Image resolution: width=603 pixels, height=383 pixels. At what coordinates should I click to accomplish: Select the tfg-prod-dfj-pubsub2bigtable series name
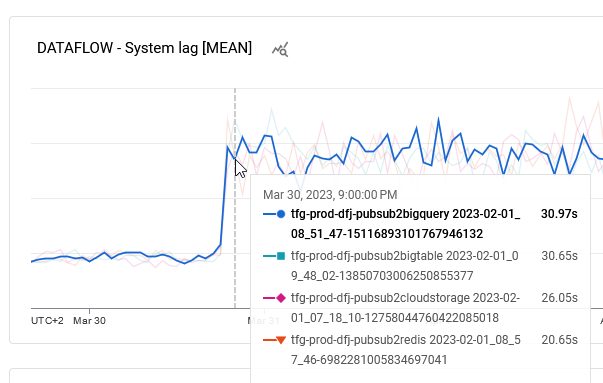(405, 266)
